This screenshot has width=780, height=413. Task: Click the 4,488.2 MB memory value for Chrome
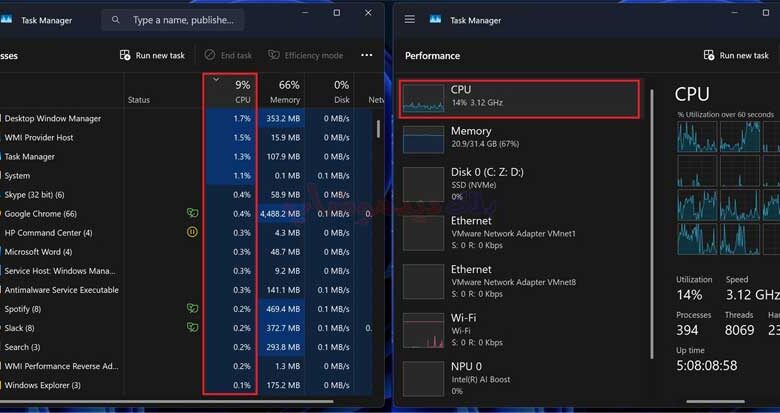tap(280, 214)
